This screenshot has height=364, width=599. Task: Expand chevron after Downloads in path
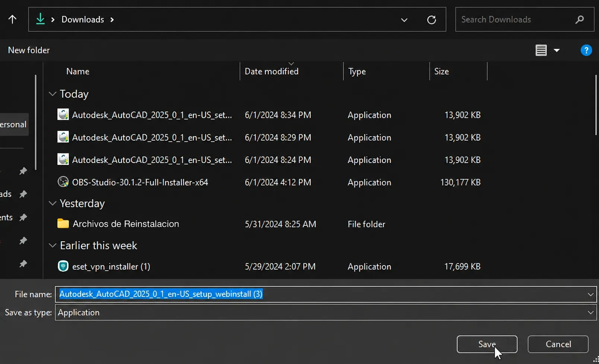click(x=112, y=20)
